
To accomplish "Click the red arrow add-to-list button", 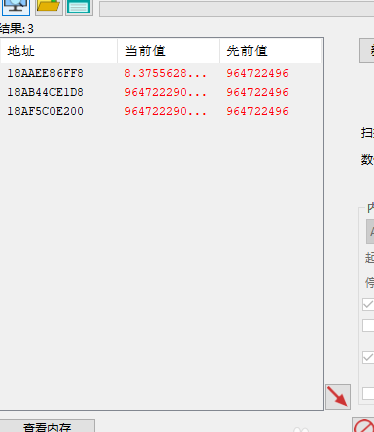I will click(x=338, y=397).
